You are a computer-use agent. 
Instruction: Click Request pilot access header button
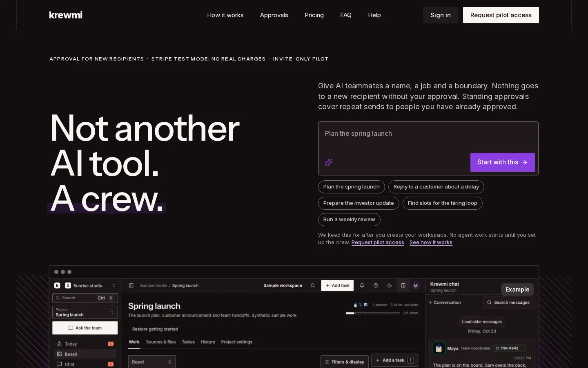(x=501, y=15)
